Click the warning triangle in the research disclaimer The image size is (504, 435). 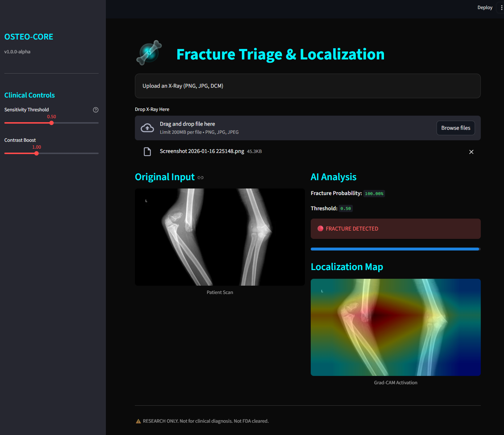click(x=138, y=421)
